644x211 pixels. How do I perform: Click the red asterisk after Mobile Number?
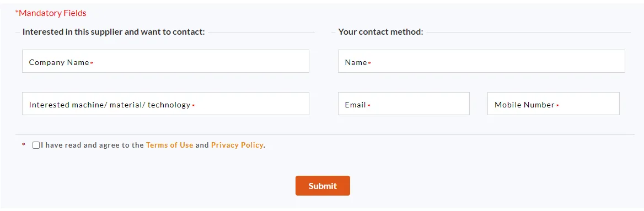coord(557,106)
